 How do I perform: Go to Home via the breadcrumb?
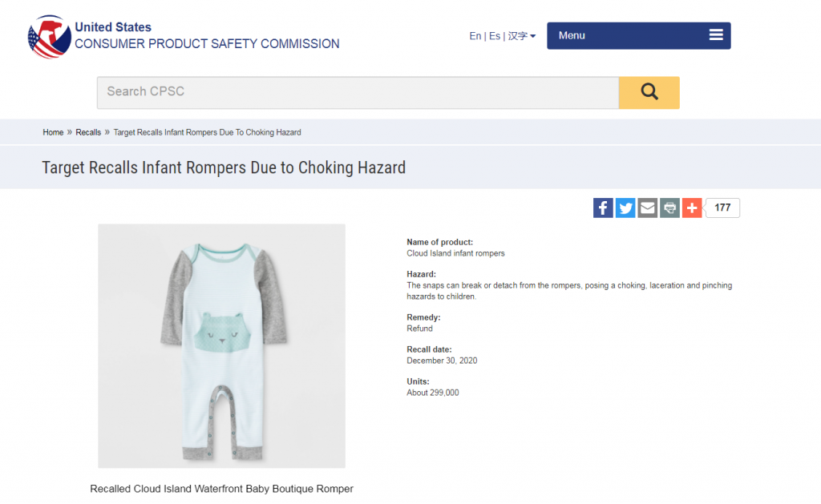pyautogui.click(x=53, y=132)
